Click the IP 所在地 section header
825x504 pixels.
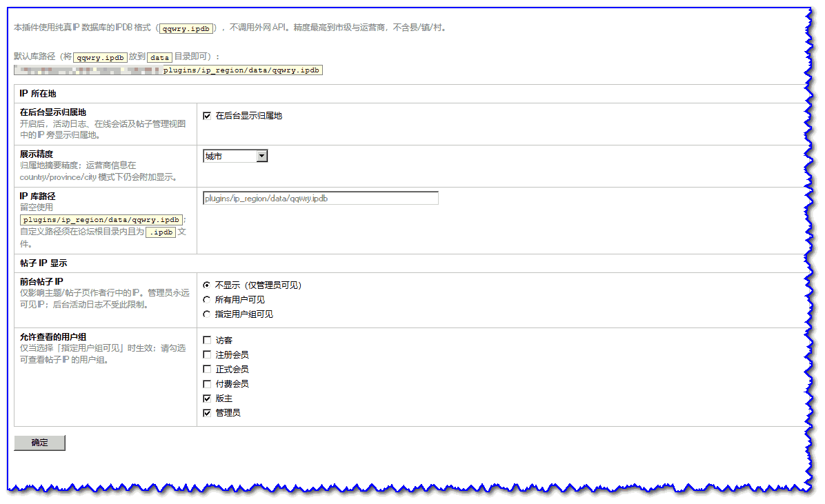38,94
